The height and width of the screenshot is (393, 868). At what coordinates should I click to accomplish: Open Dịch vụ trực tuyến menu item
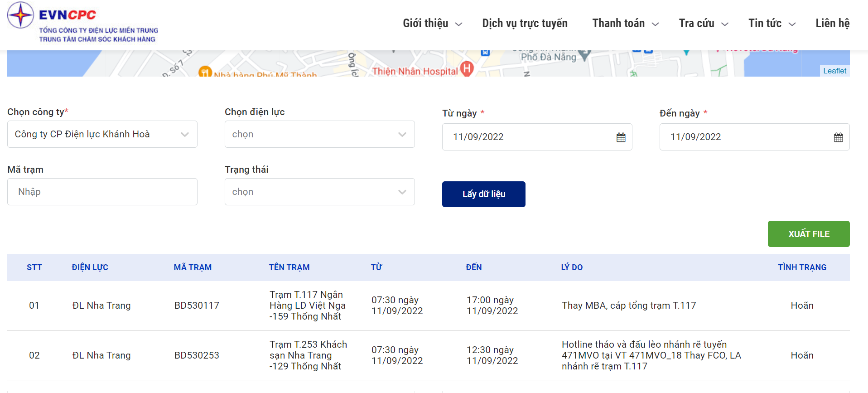(x=525, y=24)
